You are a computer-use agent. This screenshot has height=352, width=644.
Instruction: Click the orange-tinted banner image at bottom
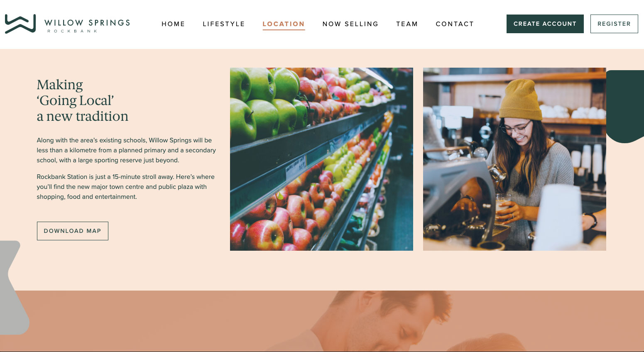click(x=322, y=321)
